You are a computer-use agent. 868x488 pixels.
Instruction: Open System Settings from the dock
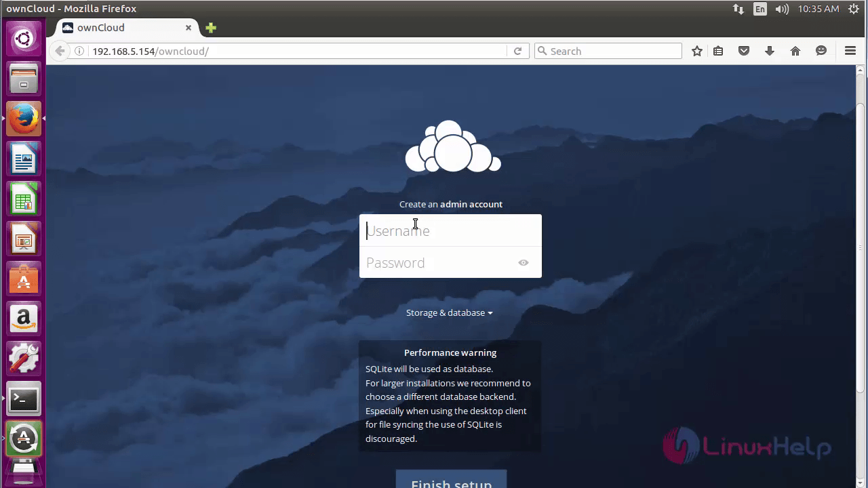[24, 359]
